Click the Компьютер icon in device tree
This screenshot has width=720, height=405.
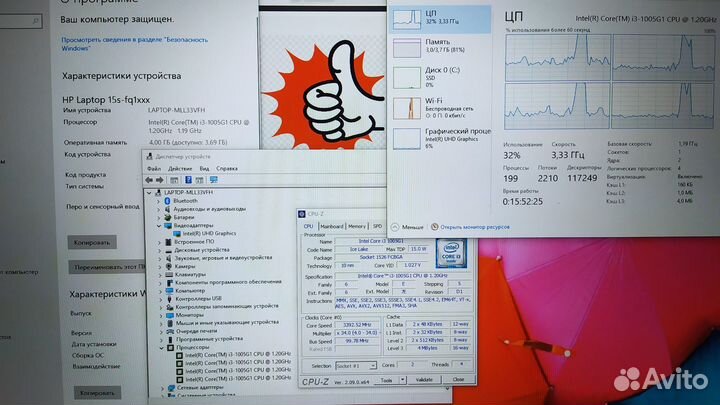[x=169, y=291]
